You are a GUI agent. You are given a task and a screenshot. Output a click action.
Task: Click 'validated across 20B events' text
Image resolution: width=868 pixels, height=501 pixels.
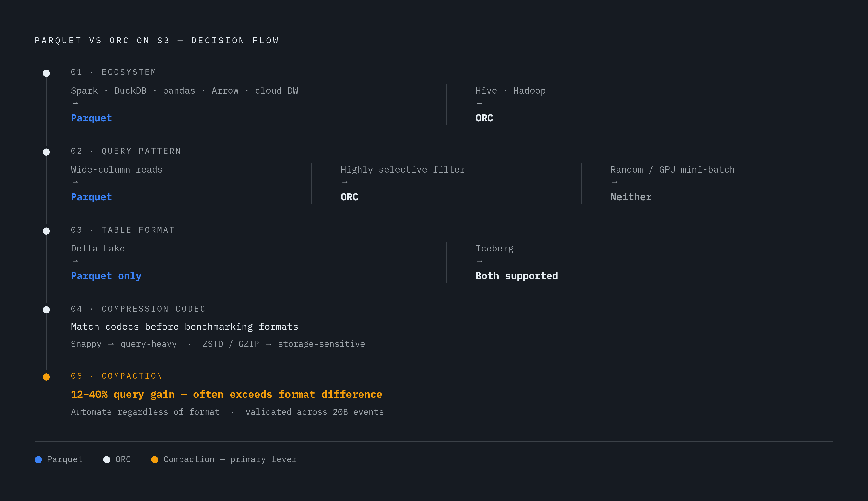[315, 412]
